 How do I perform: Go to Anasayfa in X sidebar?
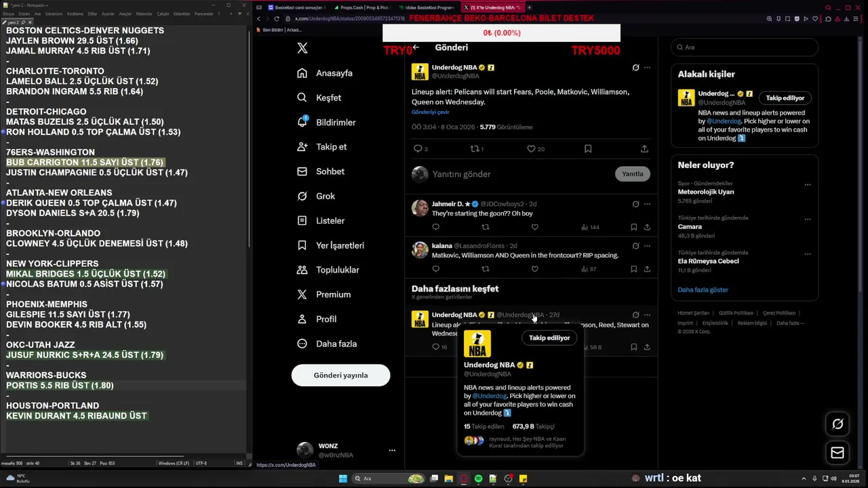[325, 73]
